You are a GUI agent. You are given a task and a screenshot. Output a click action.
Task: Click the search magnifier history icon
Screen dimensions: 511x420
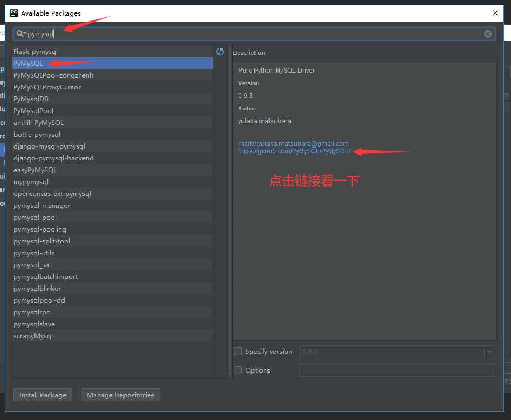21,33
